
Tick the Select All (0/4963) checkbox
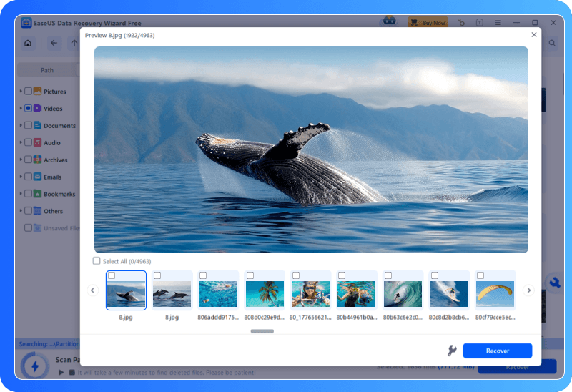[x=97, y=260]
